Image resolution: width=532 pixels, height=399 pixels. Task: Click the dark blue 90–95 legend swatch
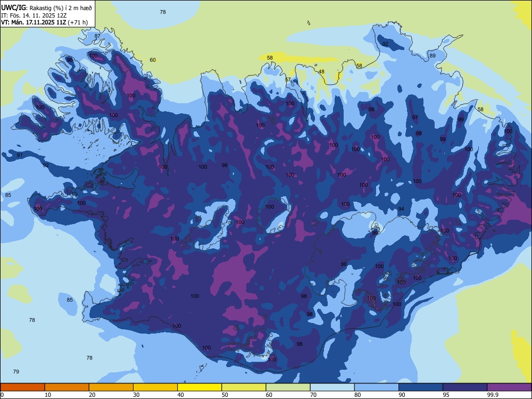click(x=421, y=387)
